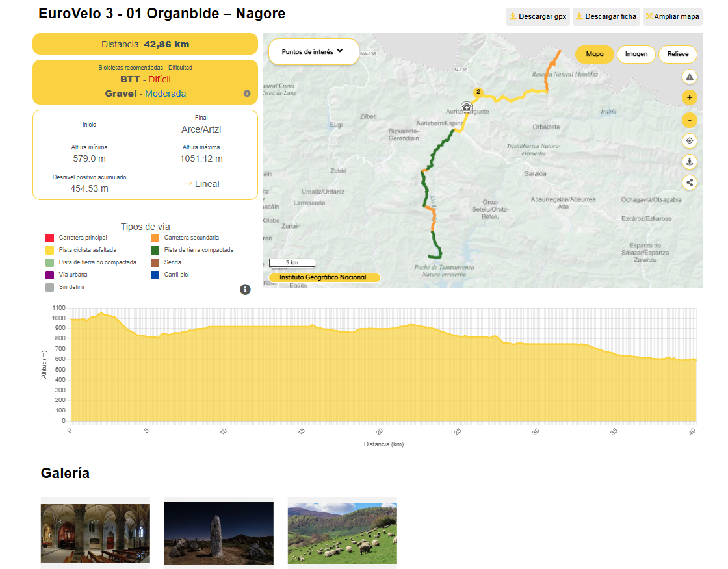Click the info icon beside Gravel difficulty
728x569 pixels.
click(247, 94)
